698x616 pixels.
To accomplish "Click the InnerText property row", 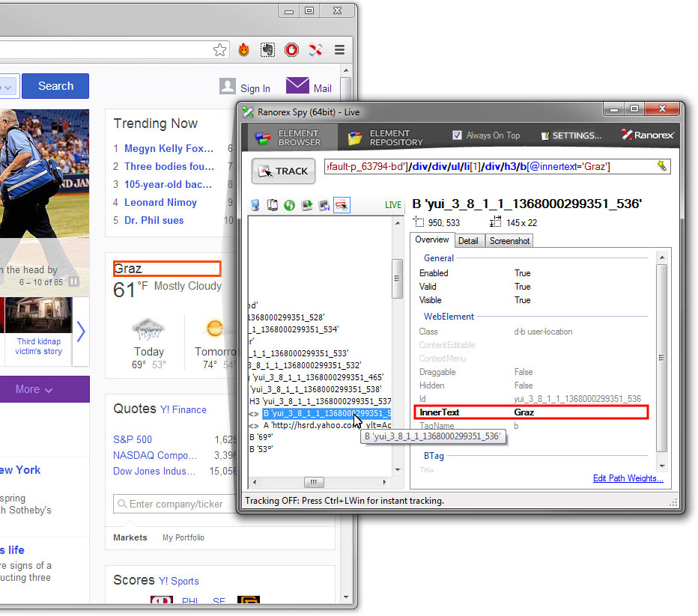I will click(531, 412).
